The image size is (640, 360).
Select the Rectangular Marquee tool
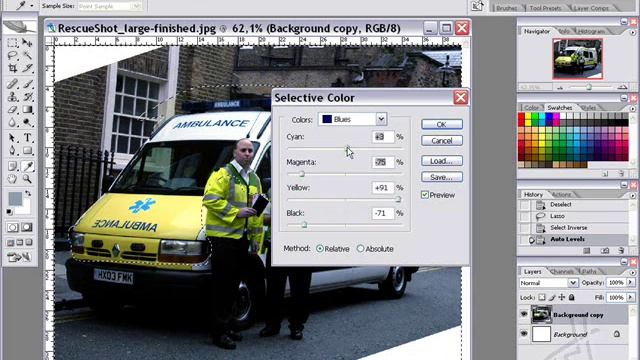click(12, 42)
